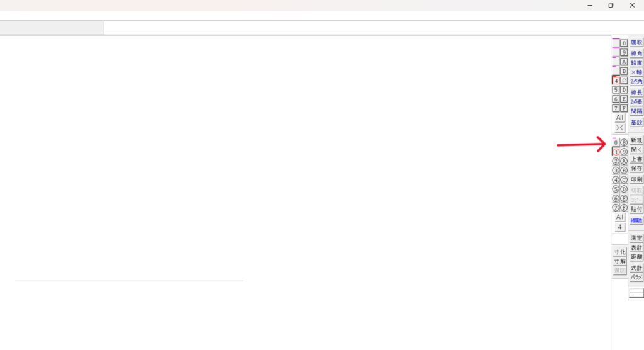The height and width of the screenshot is (350, 644).
Task: Click the × layer list button
Action: [619, 128]
